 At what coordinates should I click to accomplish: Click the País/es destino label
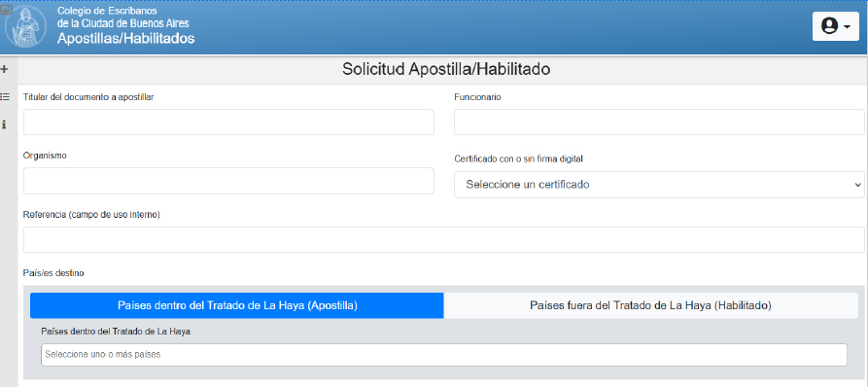click(53, 273)
